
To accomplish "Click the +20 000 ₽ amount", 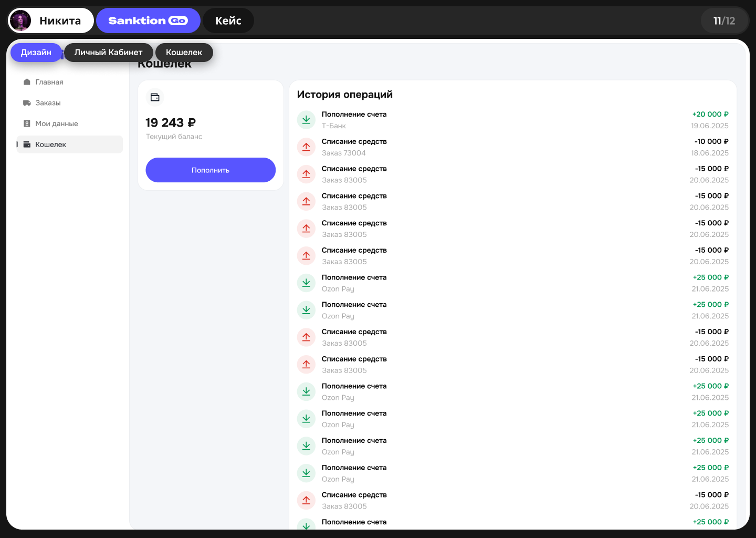I will [x=710, y=114].
